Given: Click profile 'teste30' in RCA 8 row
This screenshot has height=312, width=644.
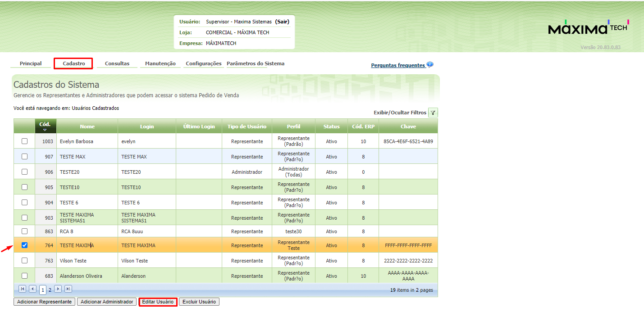Looking at the screenshot, I should 293,231.
